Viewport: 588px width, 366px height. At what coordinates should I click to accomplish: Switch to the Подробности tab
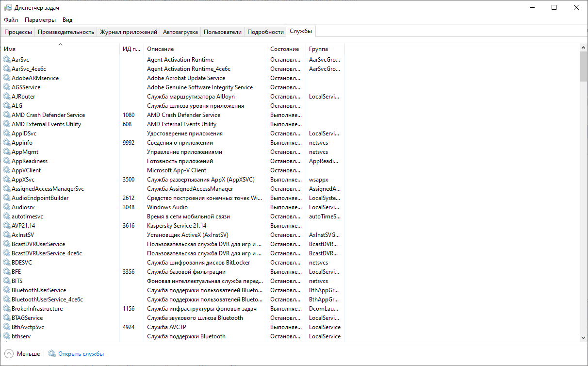point(265,32)
